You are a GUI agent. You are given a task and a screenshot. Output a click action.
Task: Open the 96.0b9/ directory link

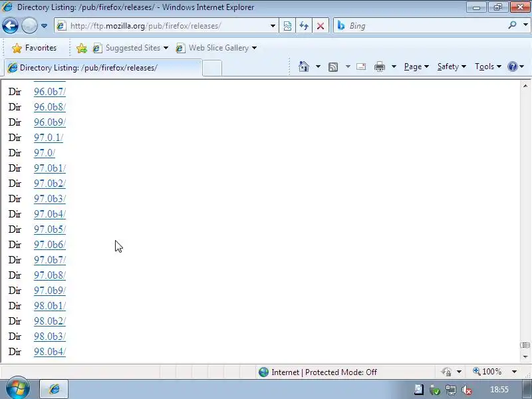click(49, 122)
